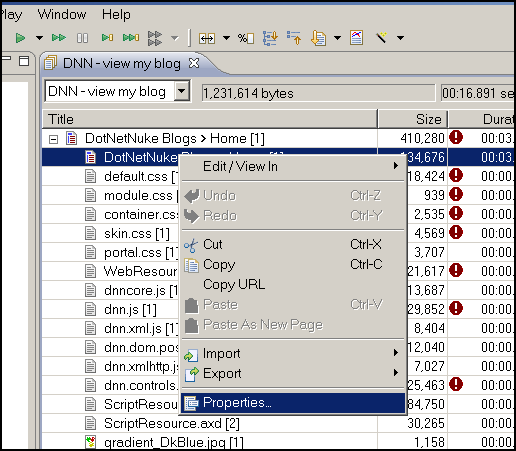The image size is (516, 451).
Task: Click the fast-forward double-arrow play icon
Action: (x=59, y=38)
